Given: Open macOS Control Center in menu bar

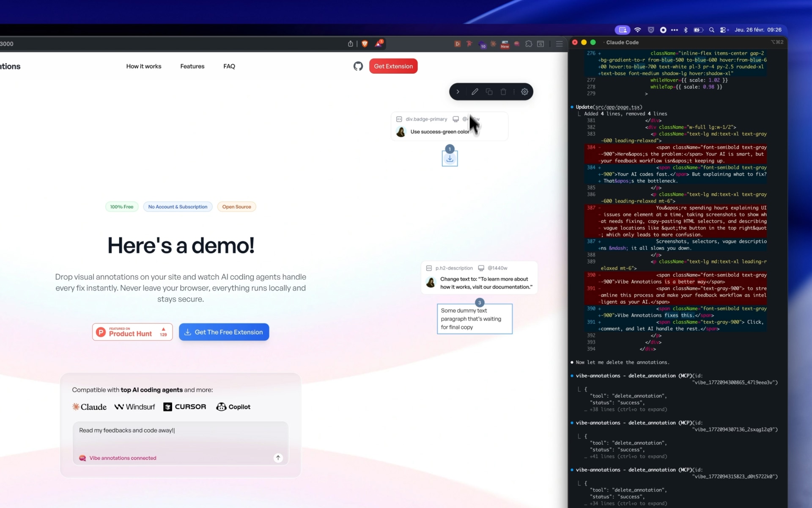Looking at the screenshot, I should (x=723, y=30).
